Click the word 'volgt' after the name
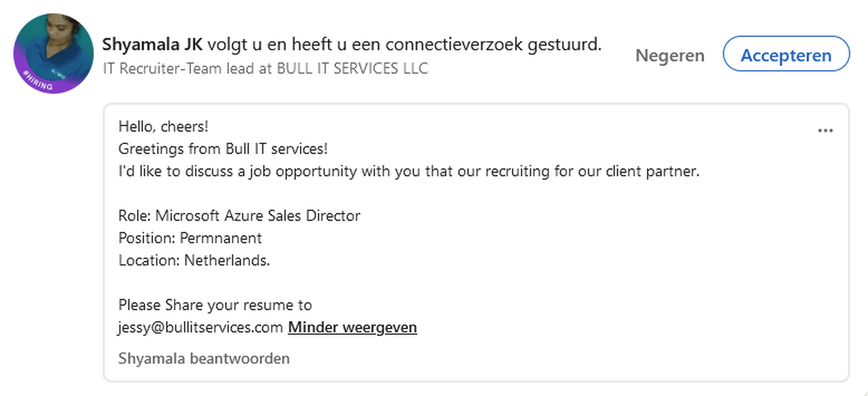Image resolution: width=868 pixels, height=396 pixels. pos(227,45)
